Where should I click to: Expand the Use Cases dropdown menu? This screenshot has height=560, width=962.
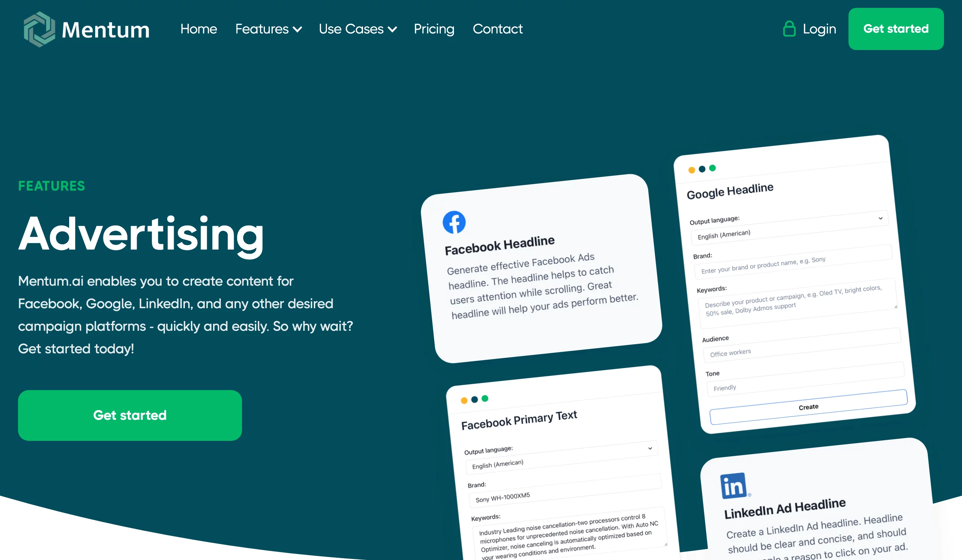356,29
